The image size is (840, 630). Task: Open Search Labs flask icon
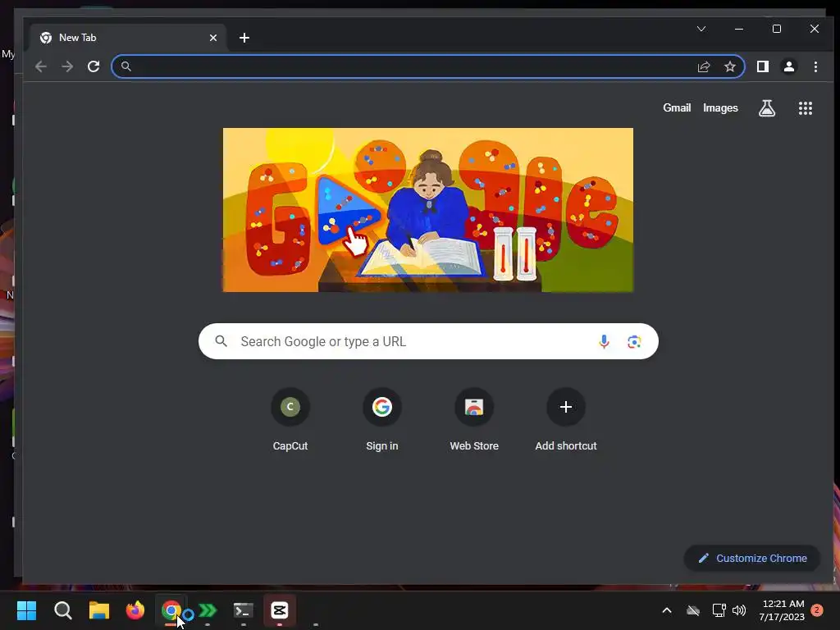tap(767, 108)
